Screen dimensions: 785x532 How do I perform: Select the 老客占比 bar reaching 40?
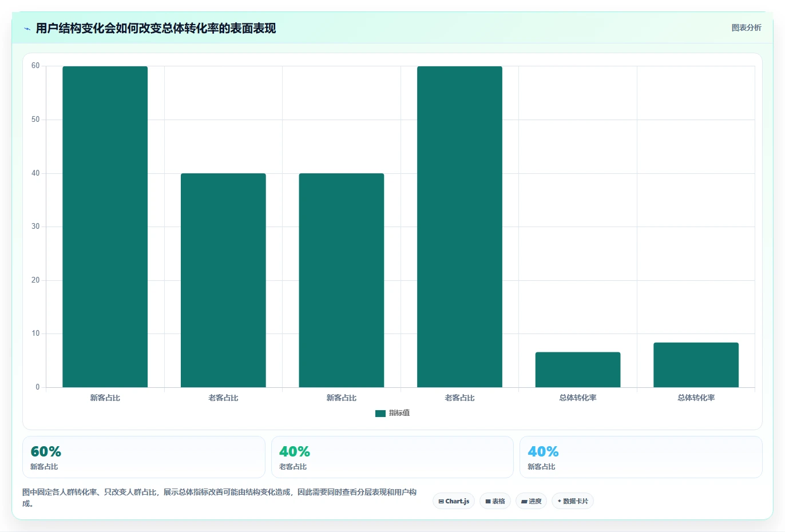[x=223, y=280]
